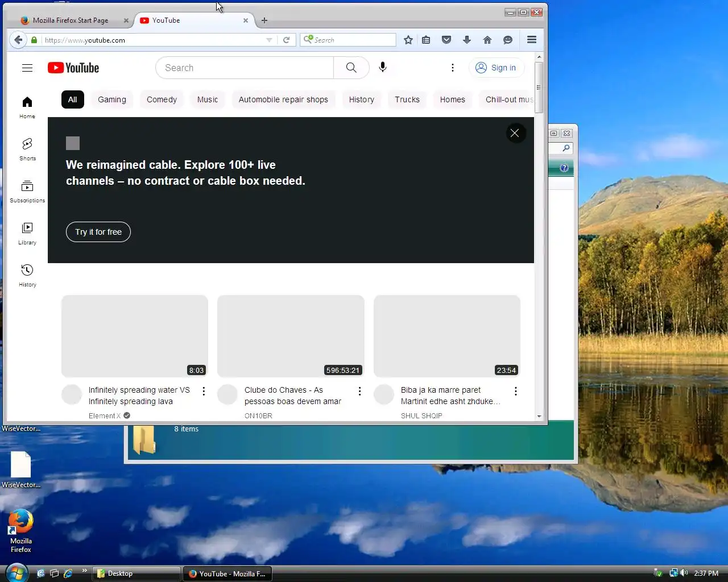
Task: Open Subscriptions in YouTube sidebar
Action: [27, 191]
